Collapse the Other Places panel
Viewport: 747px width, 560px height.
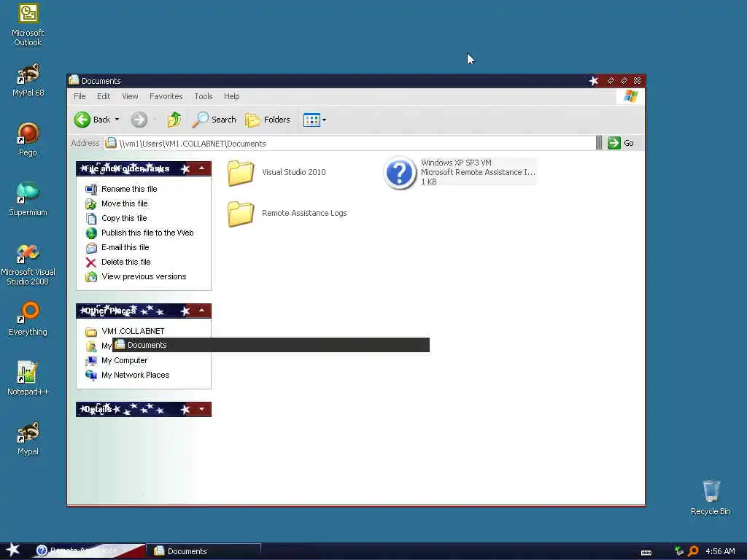(201, 311)
